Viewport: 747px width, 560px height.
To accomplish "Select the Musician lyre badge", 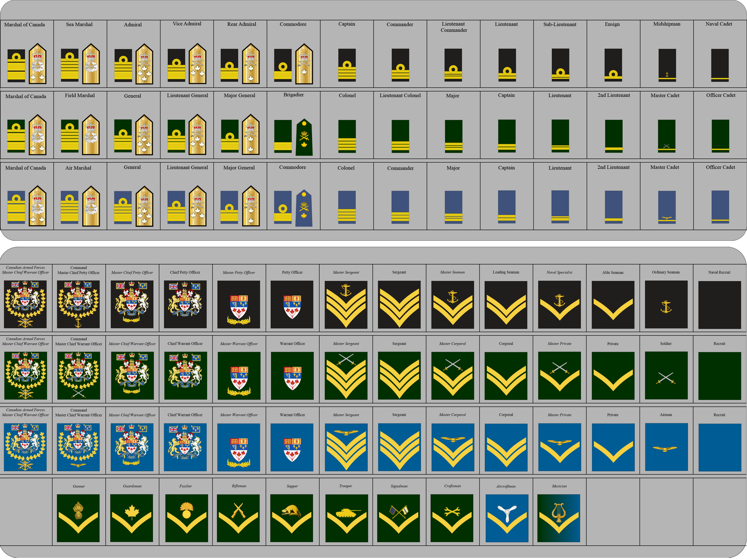I will pyautogui.click(x=559, y=518).
